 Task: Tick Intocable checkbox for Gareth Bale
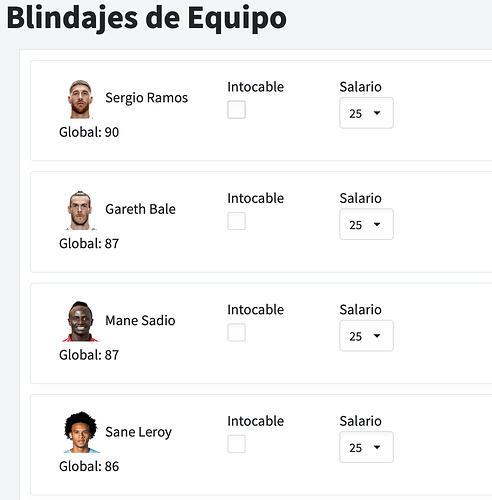point(236,221)
